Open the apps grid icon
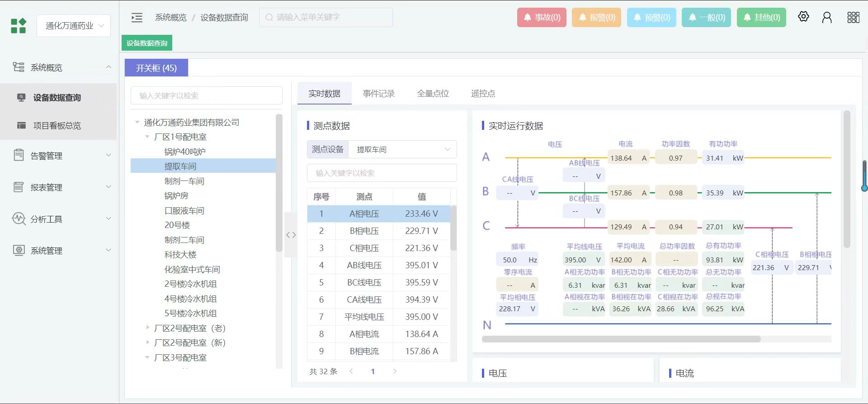Image resolution: width=868 pixels, height=404 pixels. click(x=853, y=18)
